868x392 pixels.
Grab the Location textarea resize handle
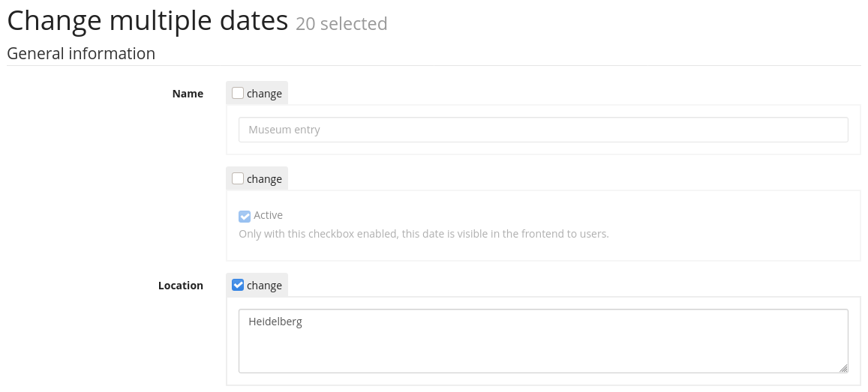(844, 368)
